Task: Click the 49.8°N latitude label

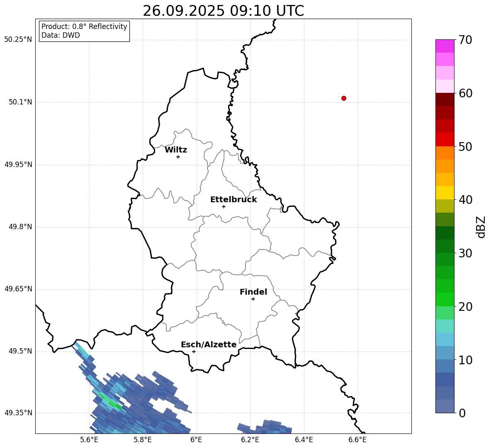Action: [20, 227]
